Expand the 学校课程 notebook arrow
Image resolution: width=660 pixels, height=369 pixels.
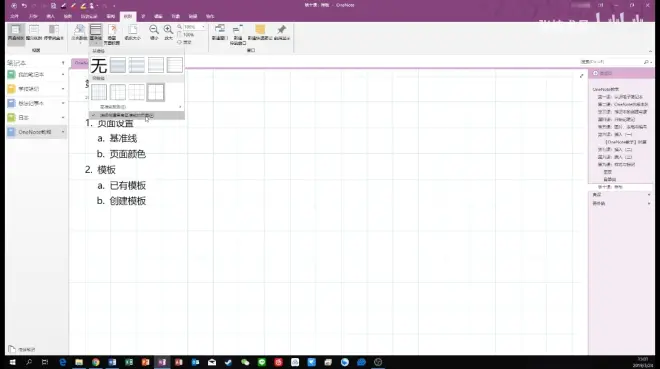coord(63,89)
